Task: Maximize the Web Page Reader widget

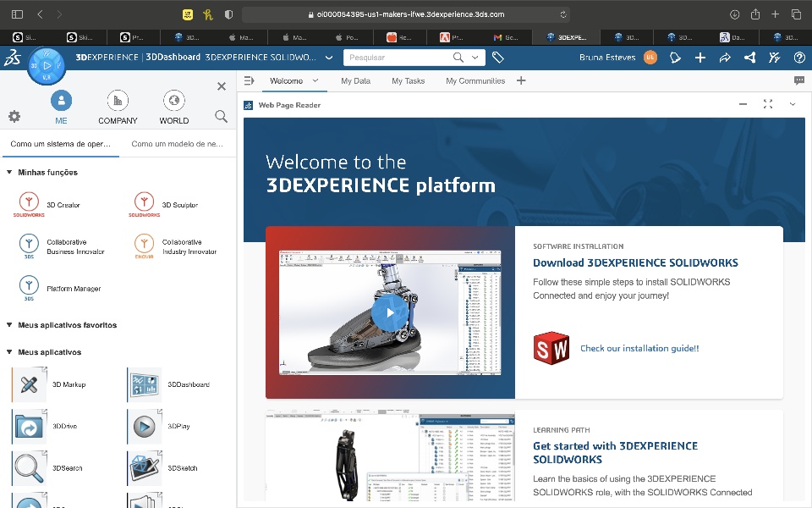Action: coord(768,105)
